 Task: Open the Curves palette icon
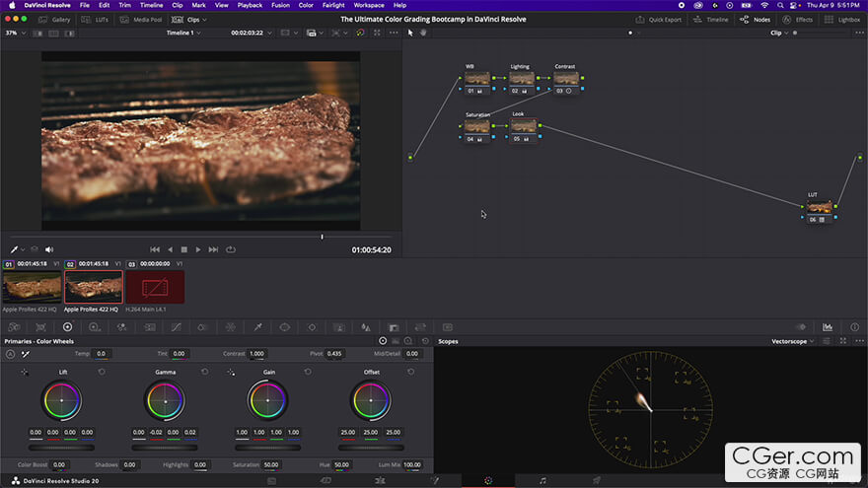[x=176, y=327]
